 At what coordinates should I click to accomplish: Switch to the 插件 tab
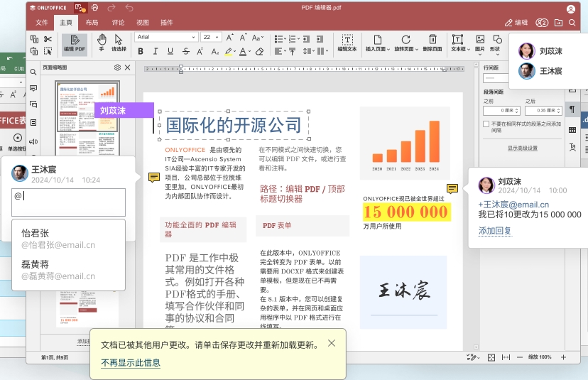[167, 23]
